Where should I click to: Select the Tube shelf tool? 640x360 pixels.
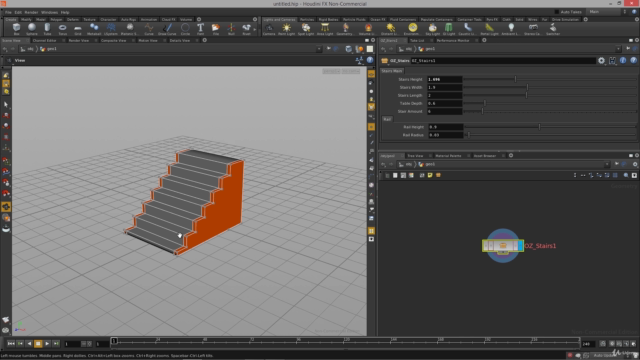(x=47, y=29)
